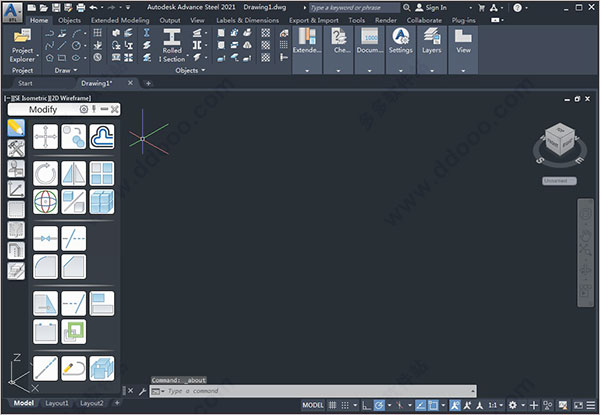Viewport: 600px width, 415px height.
Task: Click the Line draw tool in ribbon
Action: pos(62,46)
